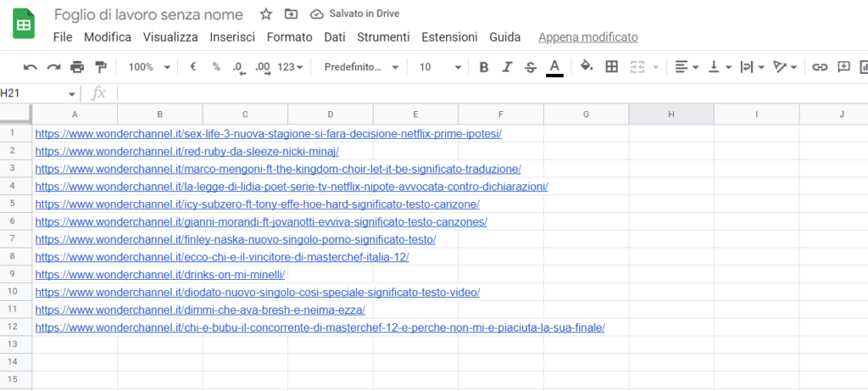Click the select-all corner box
This screenshot has height=391, width=868.
(x=16, y=114)
